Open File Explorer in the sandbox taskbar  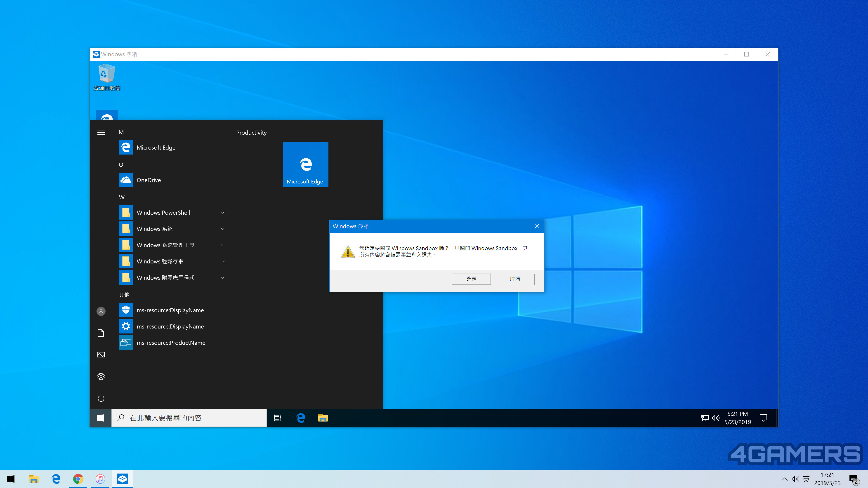[x=323, y=418]
